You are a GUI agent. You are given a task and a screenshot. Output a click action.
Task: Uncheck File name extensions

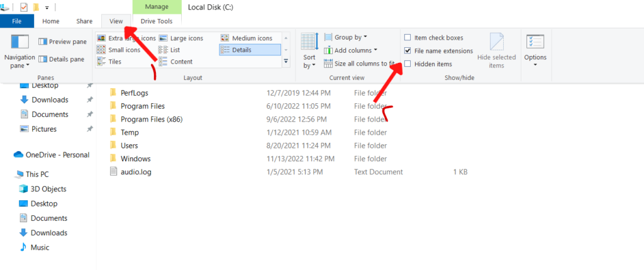point(408,51)
